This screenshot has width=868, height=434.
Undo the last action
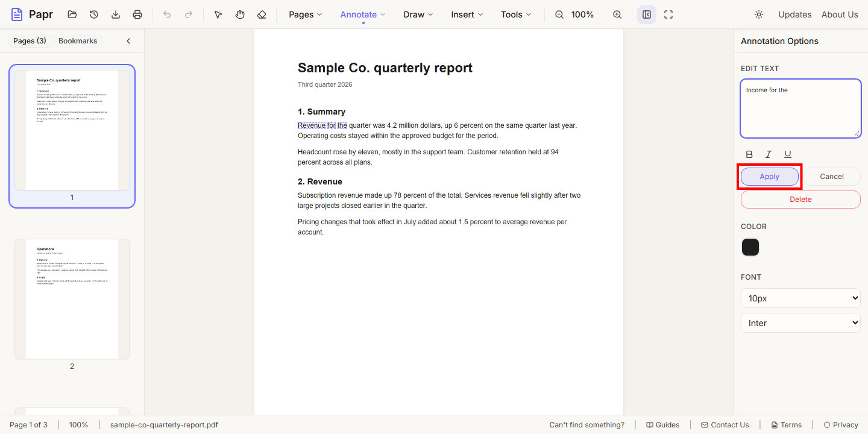(167, 14)
